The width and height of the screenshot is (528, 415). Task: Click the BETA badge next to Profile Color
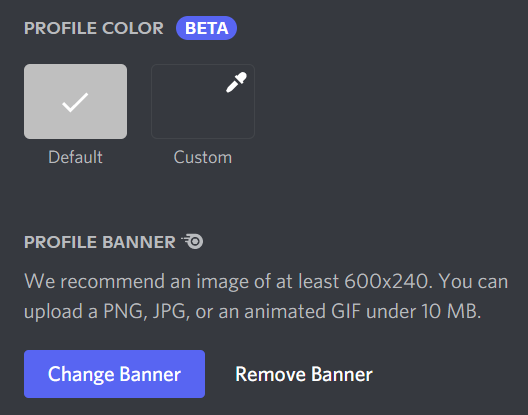tap(206, 28)
